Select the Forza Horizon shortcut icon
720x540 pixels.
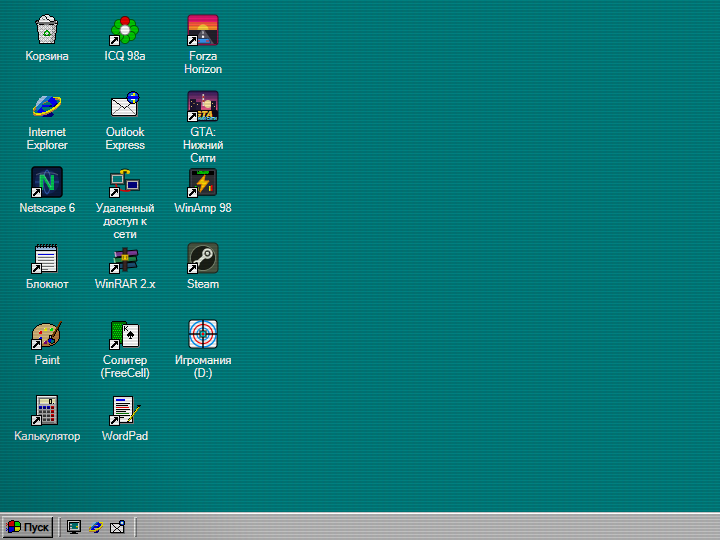tap(202, 30)
